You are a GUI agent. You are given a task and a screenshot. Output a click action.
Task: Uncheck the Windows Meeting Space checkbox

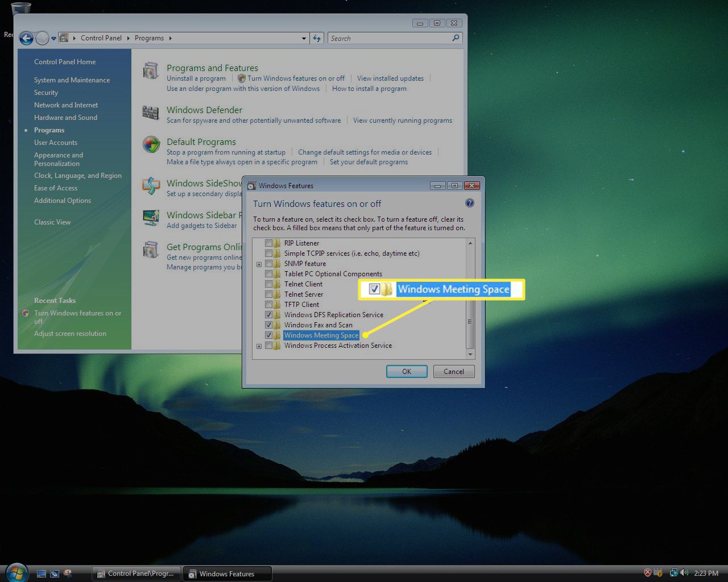coord(268,335)
